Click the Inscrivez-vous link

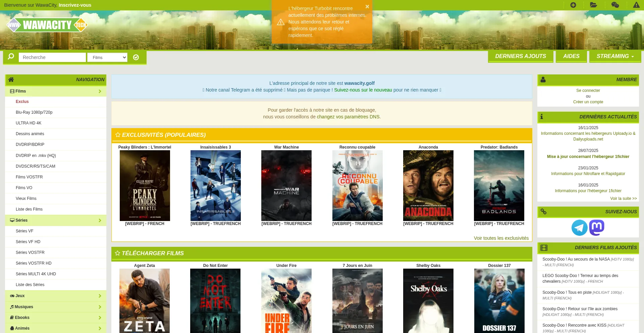pyautogui.click(x=75, y=5)
